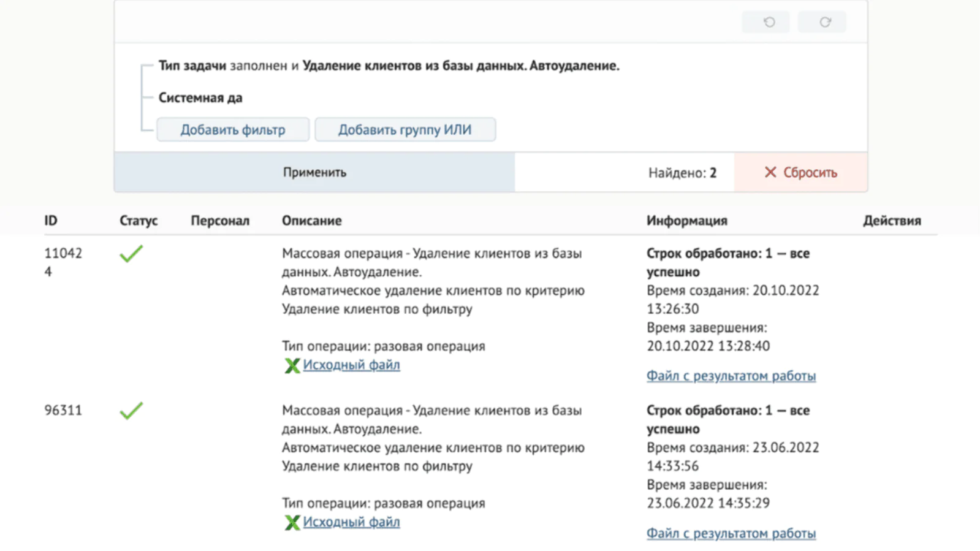
Task: Click Удаление клиентов по фильтру text for task 96311
Action: (377, 466)
